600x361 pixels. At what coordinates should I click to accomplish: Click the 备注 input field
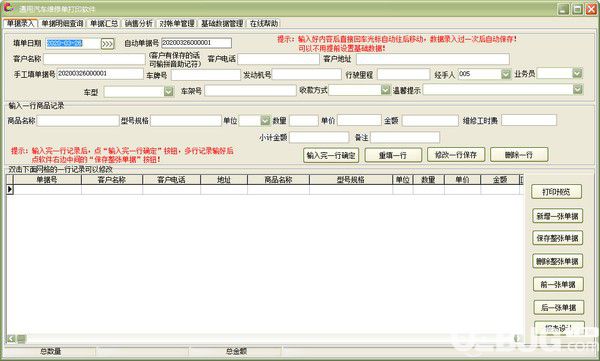405,137
